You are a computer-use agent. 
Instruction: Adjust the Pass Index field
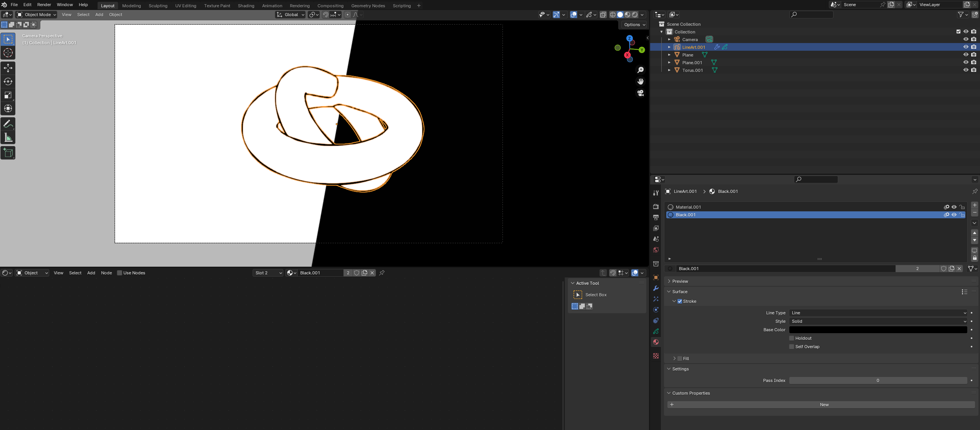pyautogui.click(x=878, y=380)
